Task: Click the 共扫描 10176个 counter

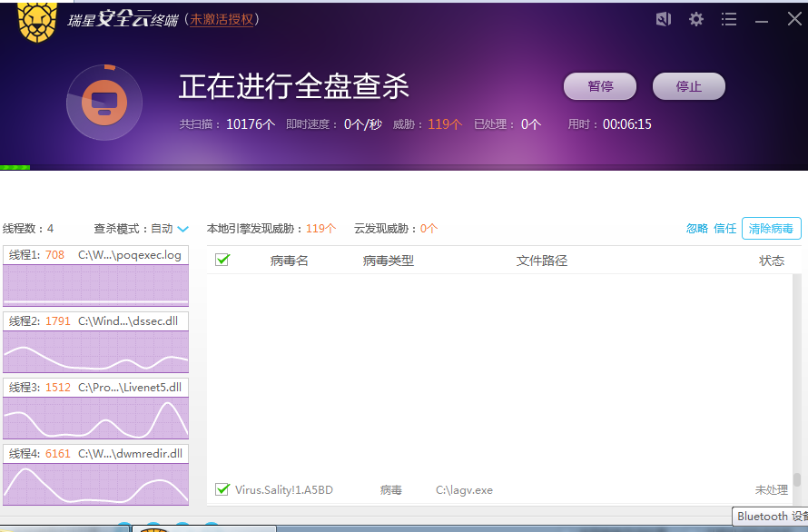Action: (227, 124)
